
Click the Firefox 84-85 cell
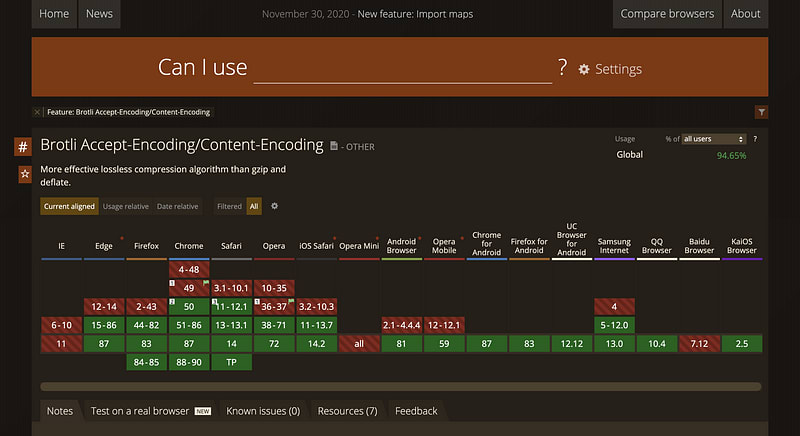coord(146,362)
